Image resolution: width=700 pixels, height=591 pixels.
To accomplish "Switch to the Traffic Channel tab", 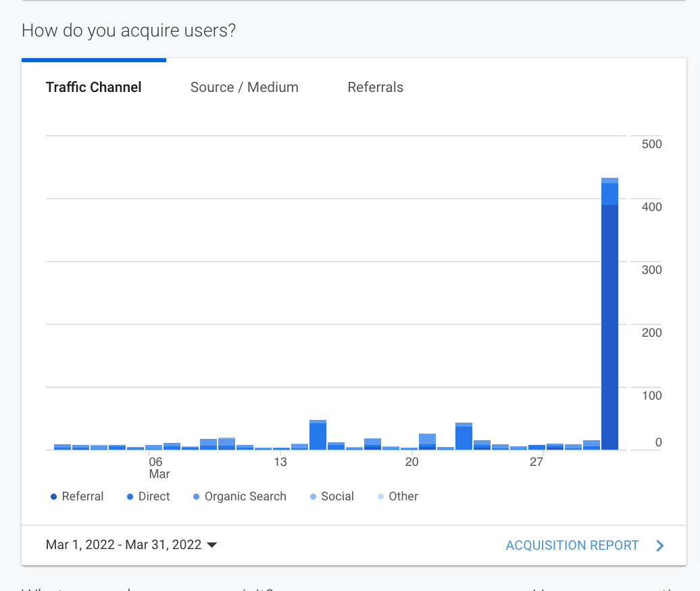I will pos(93,87).
